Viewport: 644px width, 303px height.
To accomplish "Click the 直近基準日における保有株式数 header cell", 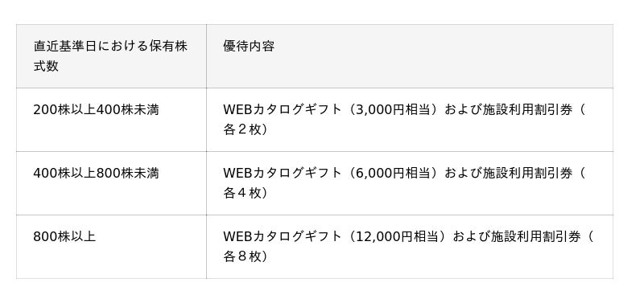I will (111, 56).
